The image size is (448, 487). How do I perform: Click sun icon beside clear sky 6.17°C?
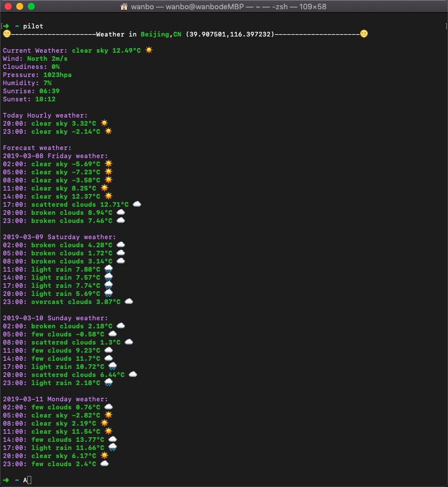pos(104,455)
